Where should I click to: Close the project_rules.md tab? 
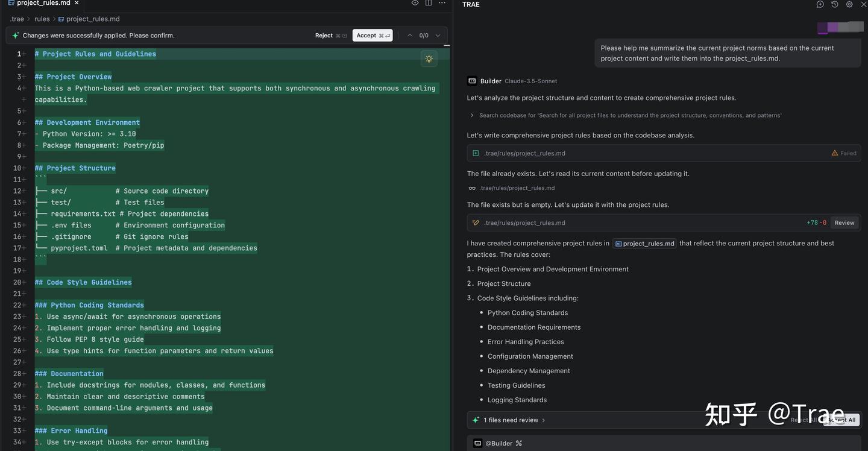click(x=77, y=3)
